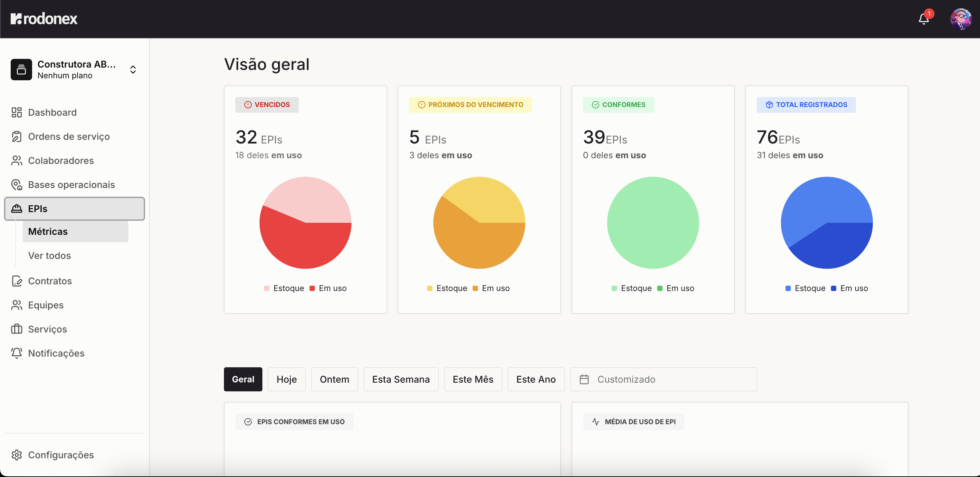Open the company switcher chevrons

click(x=133, y=69)
